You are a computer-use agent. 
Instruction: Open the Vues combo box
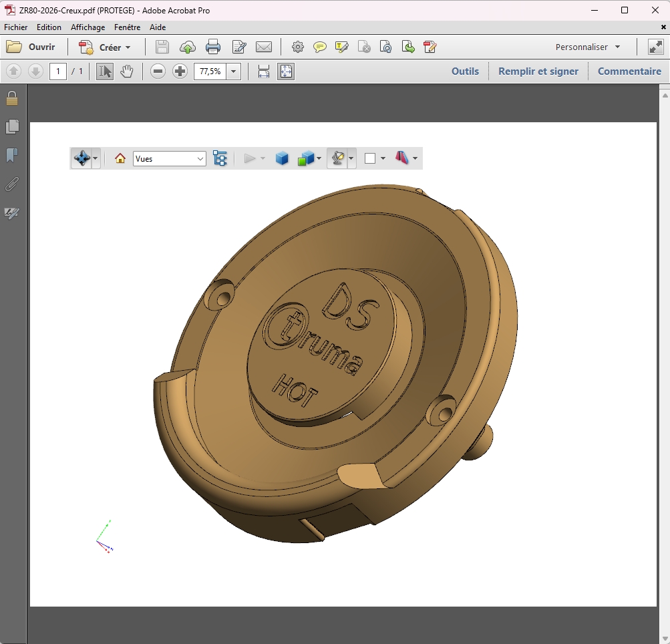170,158
